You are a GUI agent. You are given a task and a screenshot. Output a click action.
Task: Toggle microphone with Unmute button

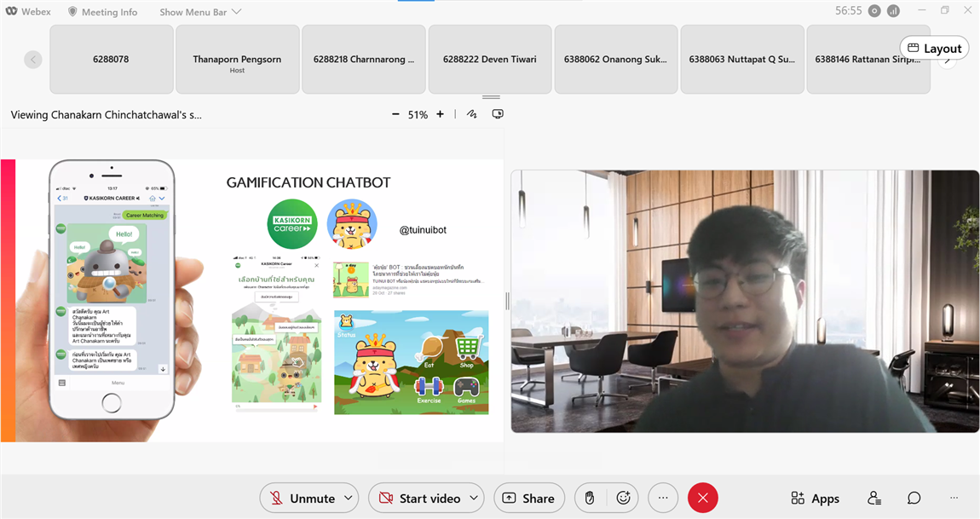[x=302, y=498]
